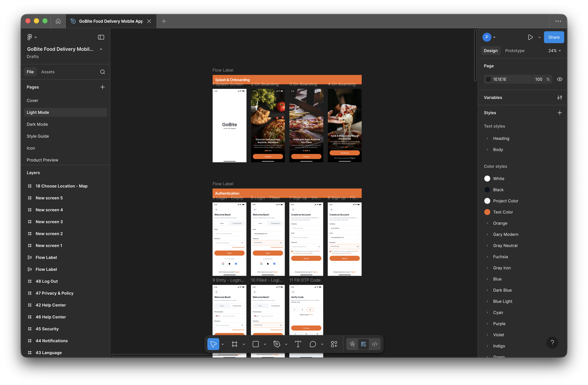Toggle the annotate pencil mode

(352, 344)
